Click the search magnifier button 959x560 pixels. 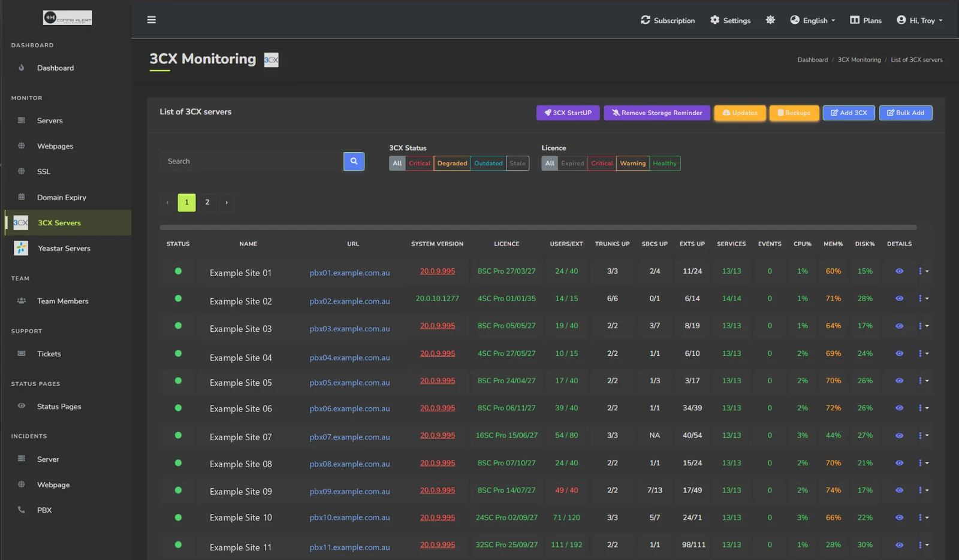tap(354, 161)
